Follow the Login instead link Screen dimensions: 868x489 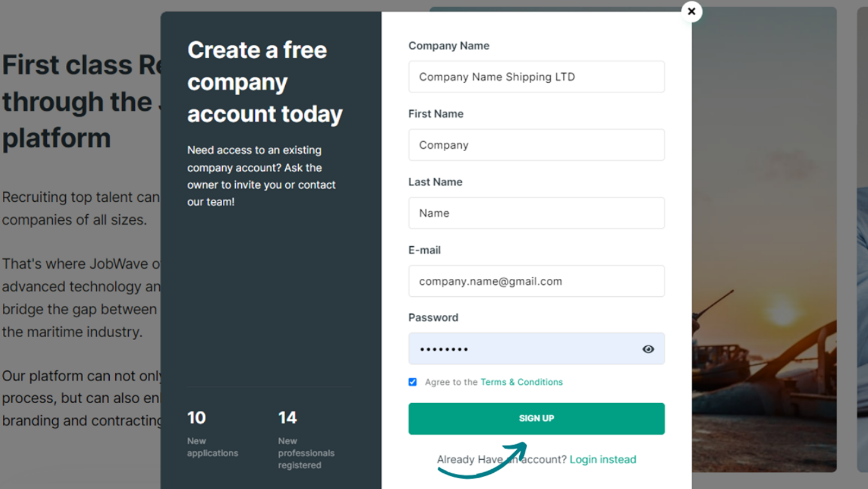(602, 459)
